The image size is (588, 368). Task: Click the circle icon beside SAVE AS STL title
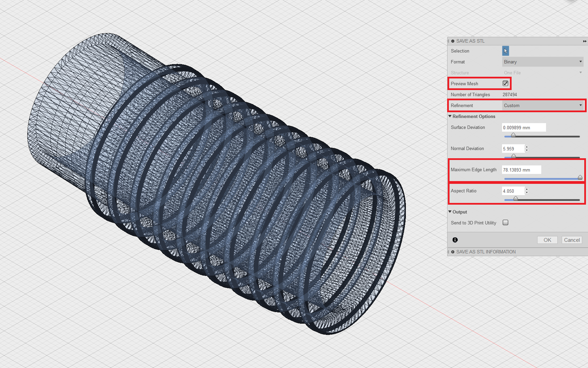(x=453, y=41)
